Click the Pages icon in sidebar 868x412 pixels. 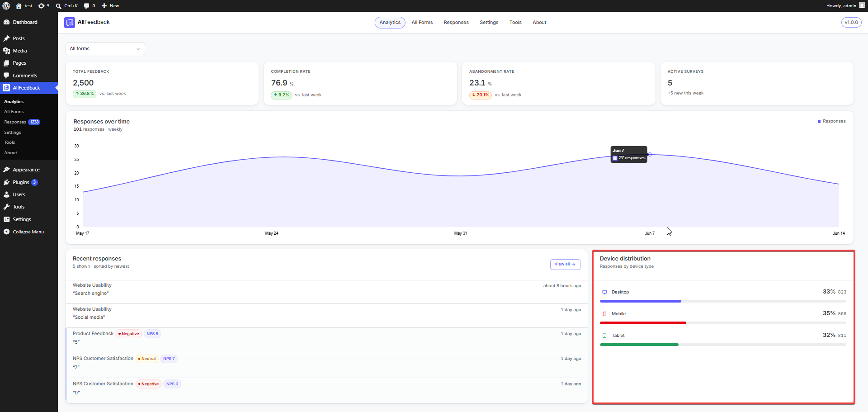[x=7, y=63]
